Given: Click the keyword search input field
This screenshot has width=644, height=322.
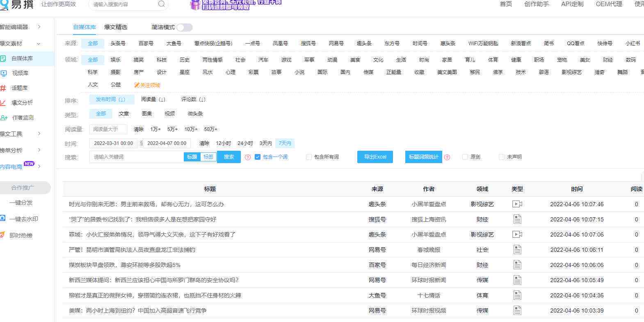Looking at the screenshot, I should (137, 157).
